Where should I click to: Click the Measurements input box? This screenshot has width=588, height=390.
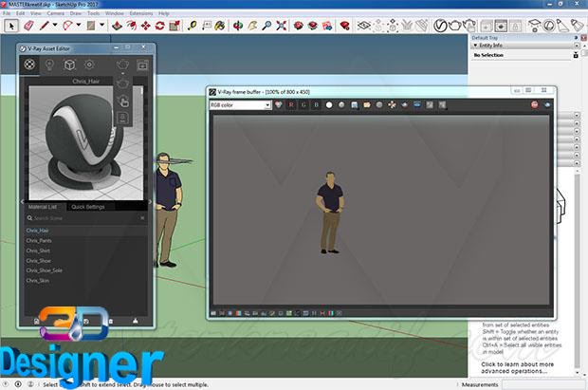click(x=543, y=384)
